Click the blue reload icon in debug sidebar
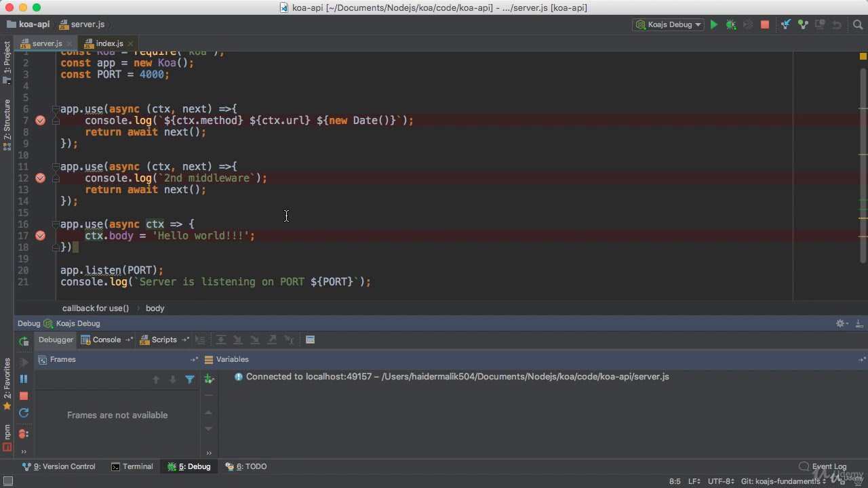868x488 pixels. (24, 413)
